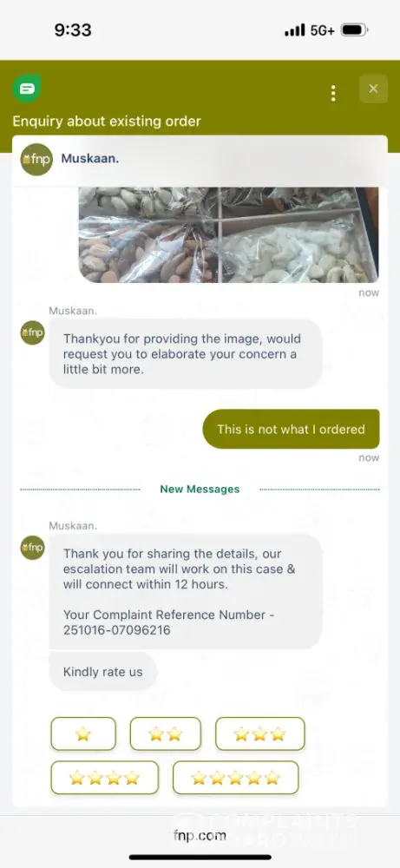The width and height of the screenshot is (400, 868).
Task: Tap the fnp.com address at bottom
Action: (200, 835)
